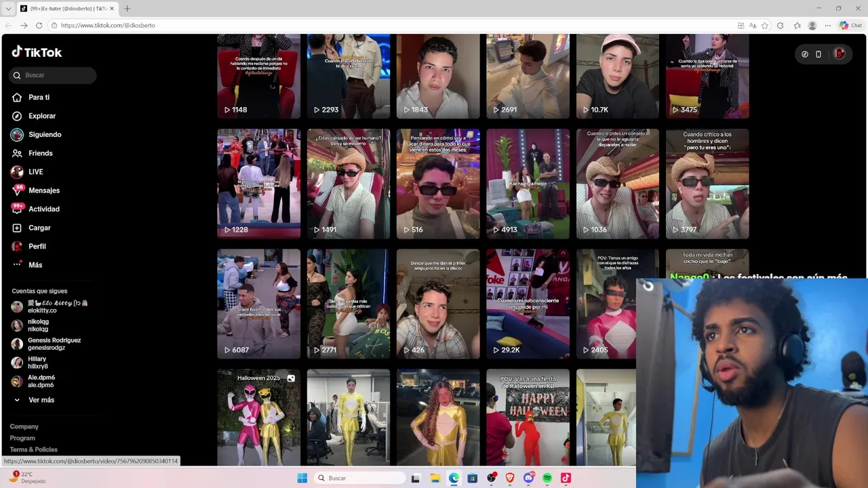The height and width of the screenshot is (488, 868).
Task: Open the Friends page
Action: (33, 153)
